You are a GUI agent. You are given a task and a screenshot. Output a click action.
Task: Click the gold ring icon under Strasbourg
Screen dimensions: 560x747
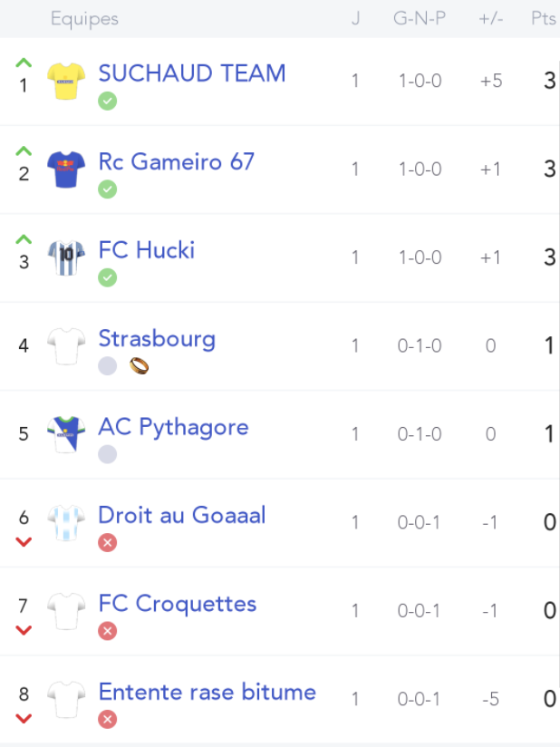[x=139, y=366]
